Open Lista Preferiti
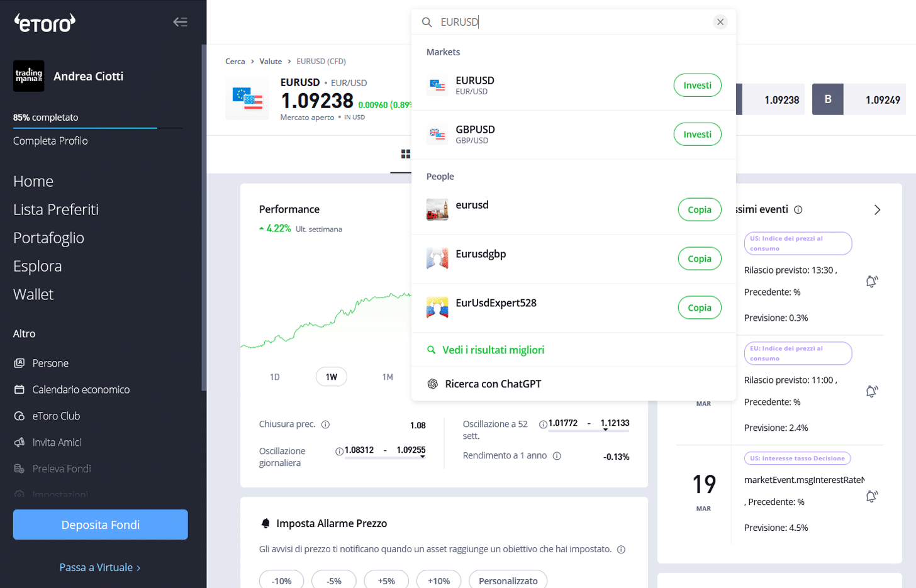 click(56, 209)
